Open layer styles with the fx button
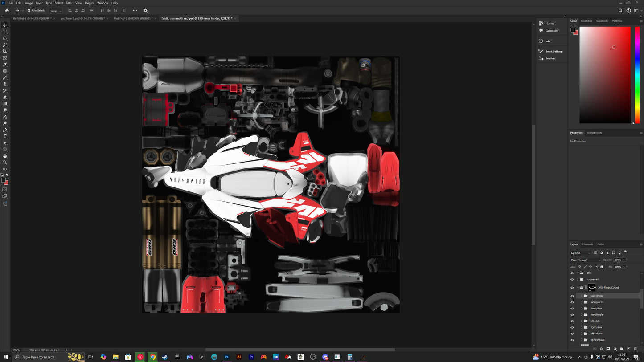644x362 pixels. 601,349
